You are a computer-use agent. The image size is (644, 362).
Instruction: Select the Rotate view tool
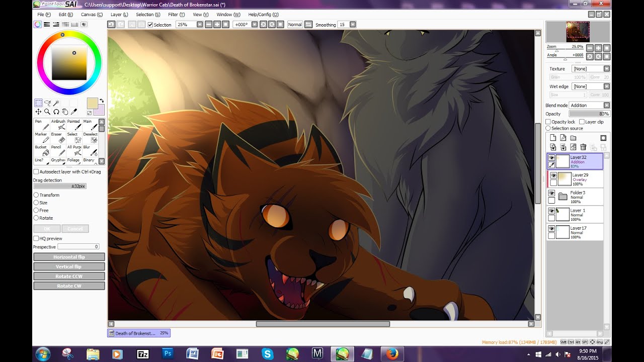[56, 112]
